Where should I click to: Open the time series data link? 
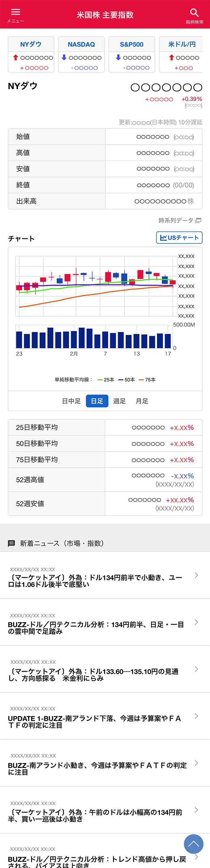[176, 220]
